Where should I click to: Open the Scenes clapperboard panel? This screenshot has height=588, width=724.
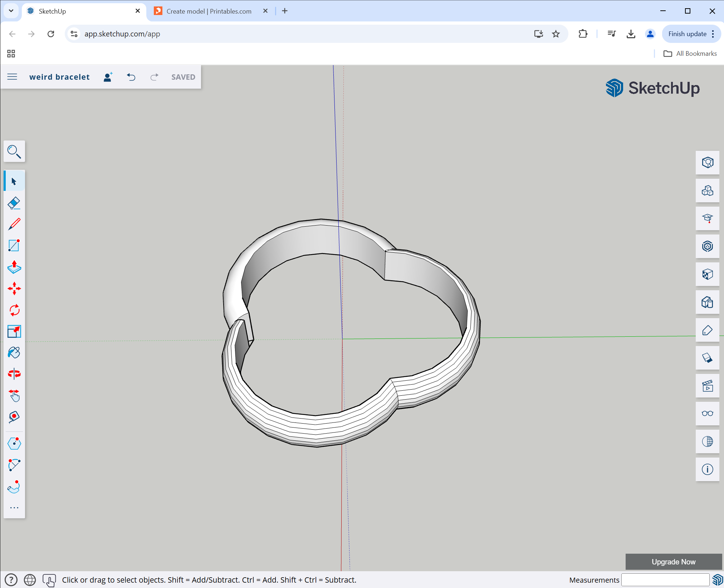(707, 386)
